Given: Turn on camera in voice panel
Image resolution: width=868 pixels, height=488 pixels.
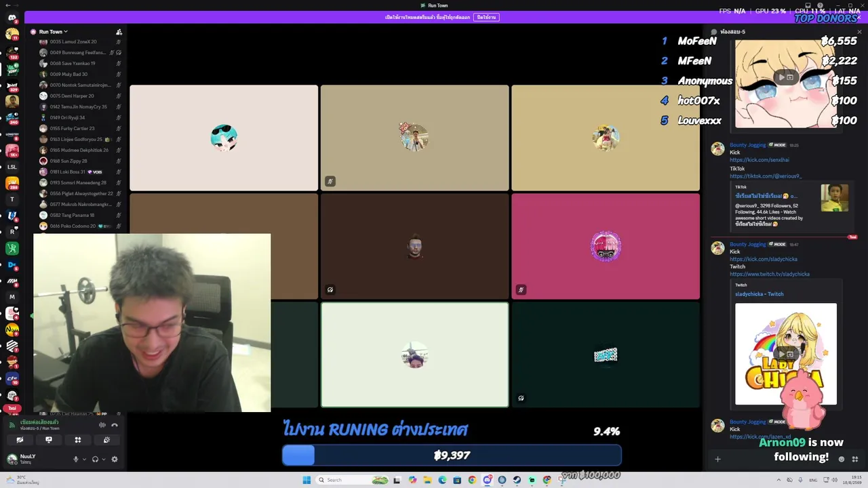Looking at the screenshot, I should coord(20,440).
